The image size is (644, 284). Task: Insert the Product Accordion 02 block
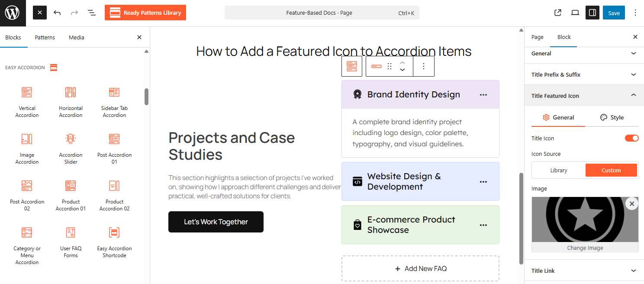pos(114,195)
